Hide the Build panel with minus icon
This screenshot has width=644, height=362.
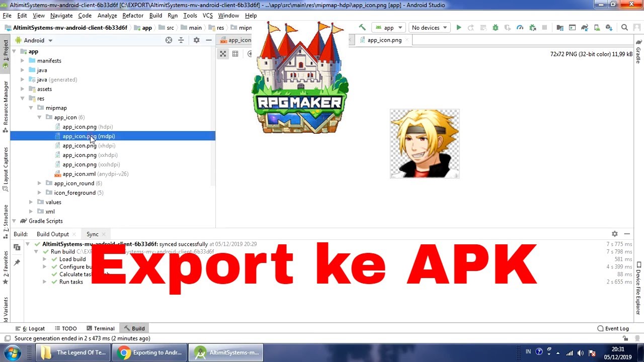click(x=627, y=234)
